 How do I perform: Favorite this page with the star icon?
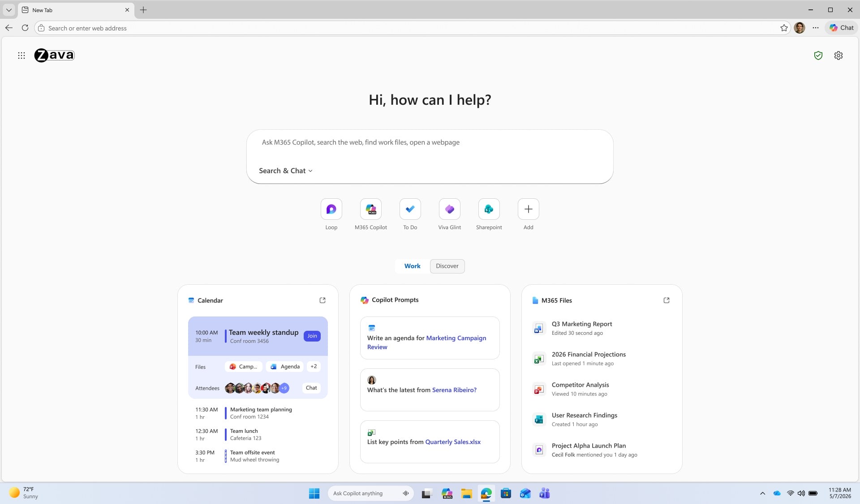click(784, 28)
